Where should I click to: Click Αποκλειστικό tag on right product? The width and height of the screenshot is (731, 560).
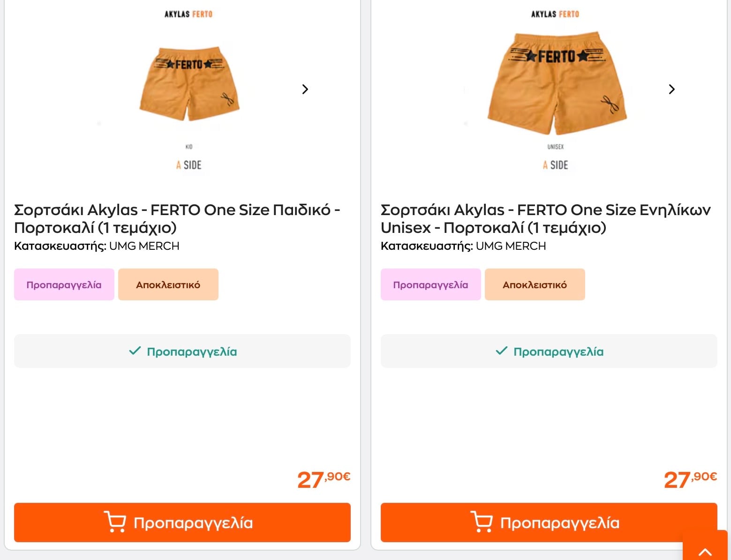(x=535, y=284)
